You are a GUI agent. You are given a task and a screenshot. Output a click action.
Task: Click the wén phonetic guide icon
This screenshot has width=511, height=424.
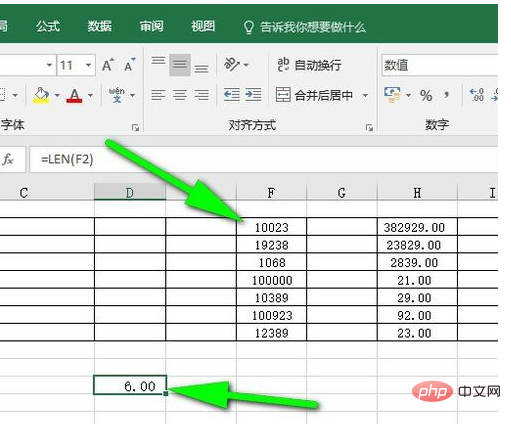[x=117, y=95]
